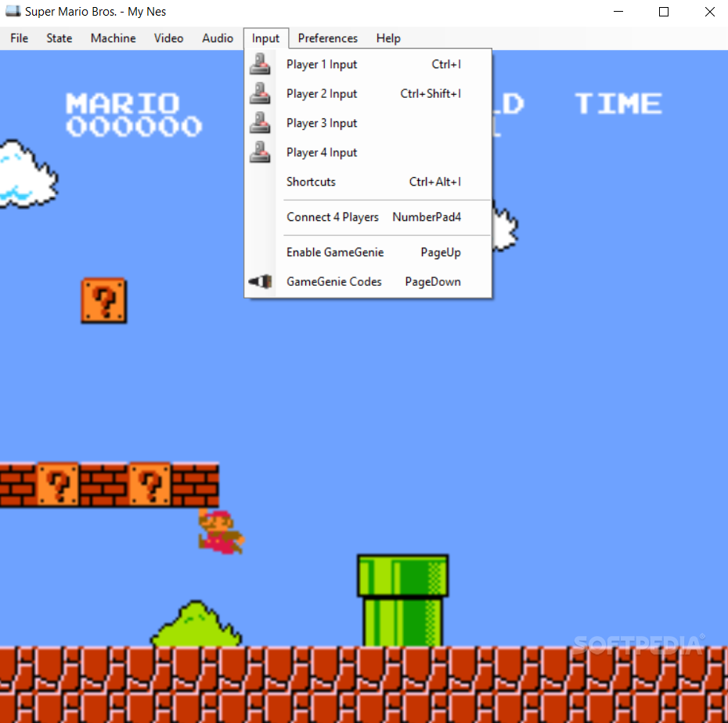Close the My Nes window
This screenshot has height=723, width=728.
(x=709, y=12)
